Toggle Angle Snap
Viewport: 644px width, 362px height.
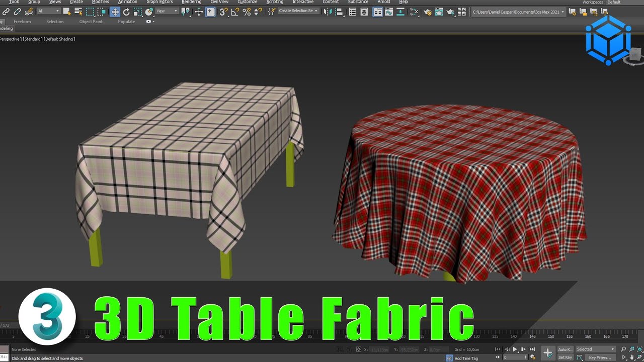coord(235,12)
